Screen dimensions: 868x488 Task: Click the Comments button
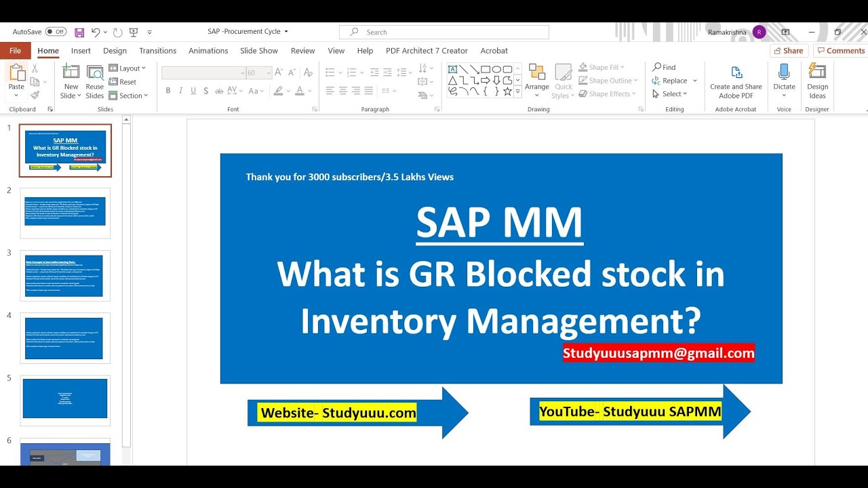pos(840,51)
